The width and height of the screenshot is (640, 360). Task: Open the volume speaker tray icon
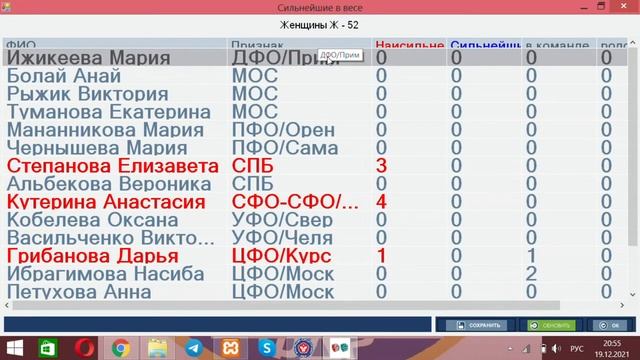click(x=556, y=349)
